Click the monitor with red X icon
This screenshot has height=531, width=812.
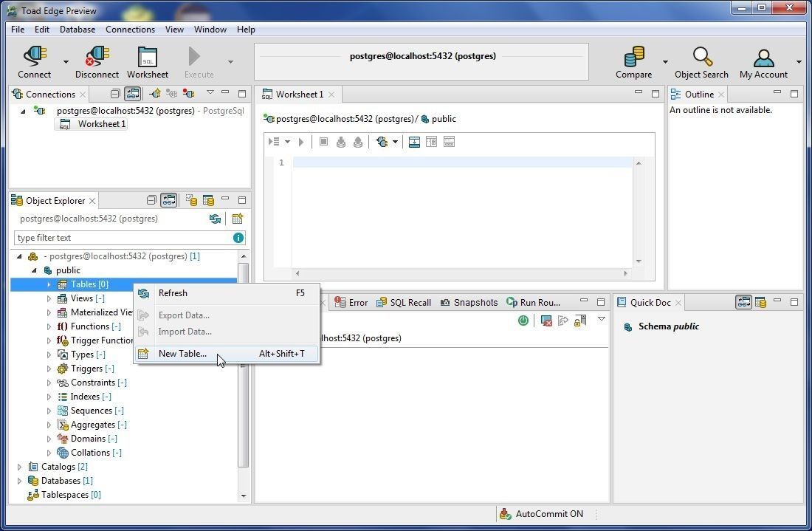tap(546, 321)
